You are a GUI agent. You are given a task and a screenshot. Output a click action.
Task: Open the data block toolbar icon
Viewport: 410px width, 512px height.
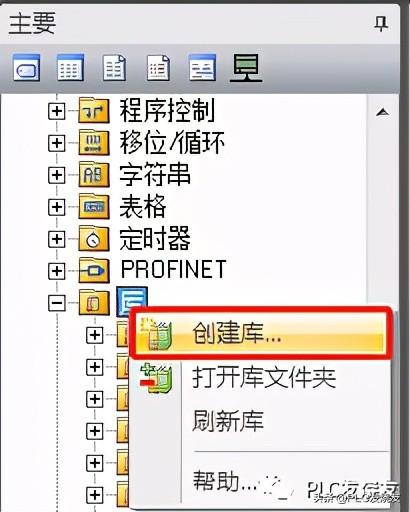tap(114, 68)
